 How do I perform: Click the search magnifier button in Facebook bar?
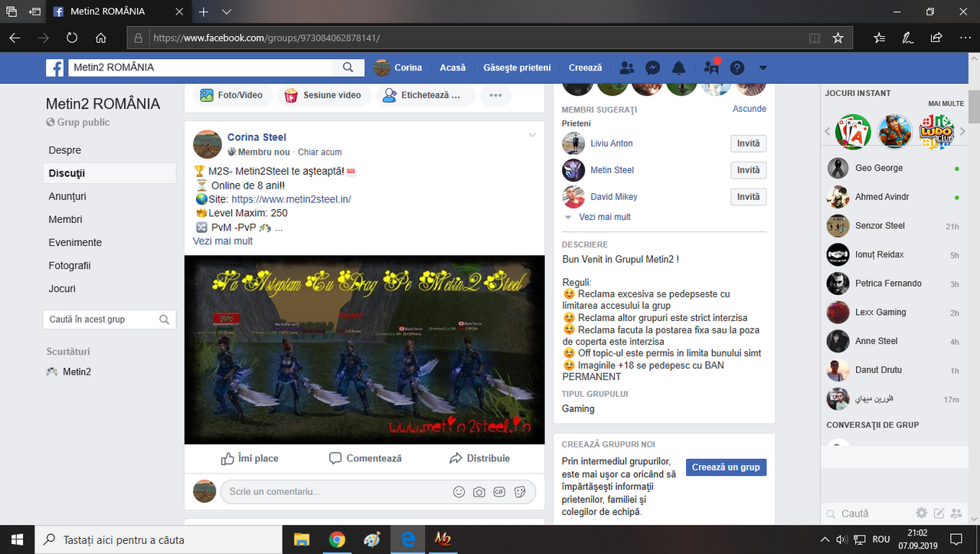coord(348,67)
